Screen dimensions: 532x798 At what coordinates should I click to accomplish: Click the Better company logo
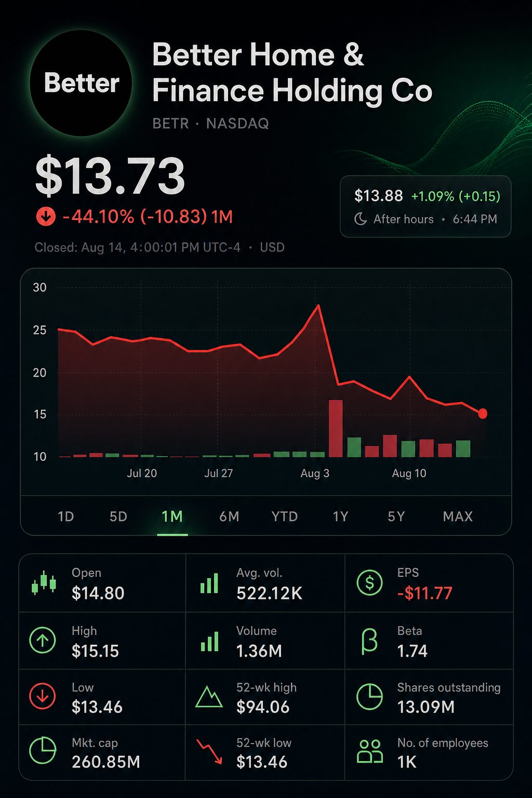coord(81,83)
